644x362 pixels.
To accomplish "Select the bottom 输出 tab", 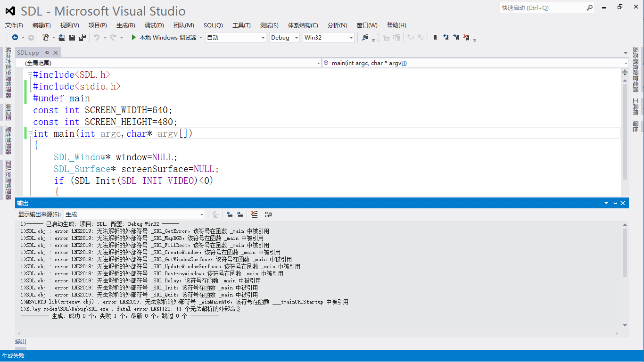I will click(x=21, y=342).
